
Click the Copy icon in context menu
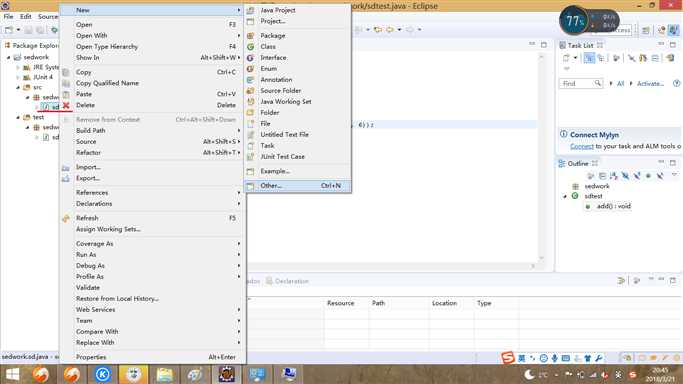click(66, 72)
